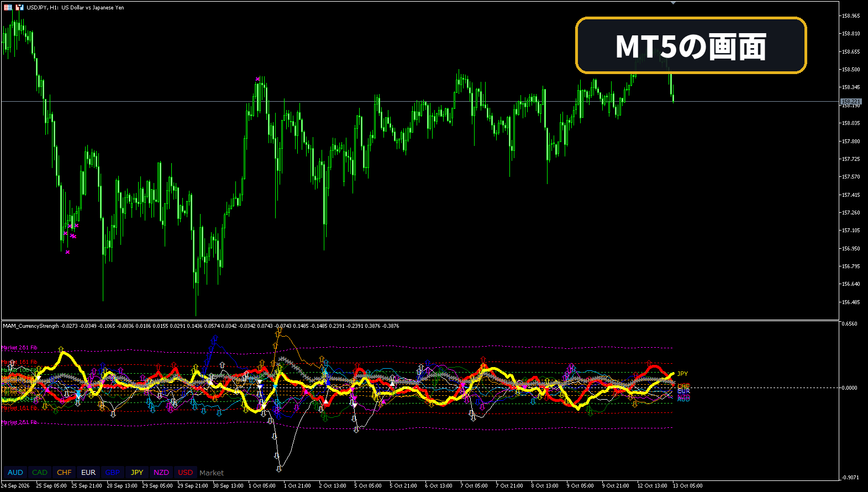Viewport: 868px width, 492px height.
Task: Click the chart shift triangle on the top edge
Action: (673, 3)
